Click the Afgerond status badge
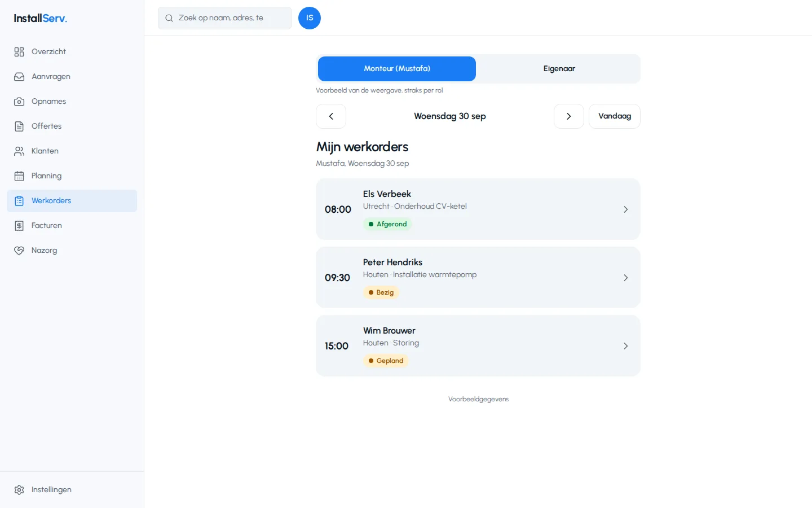Screen dimensions: 812x508 coord(387,224)
